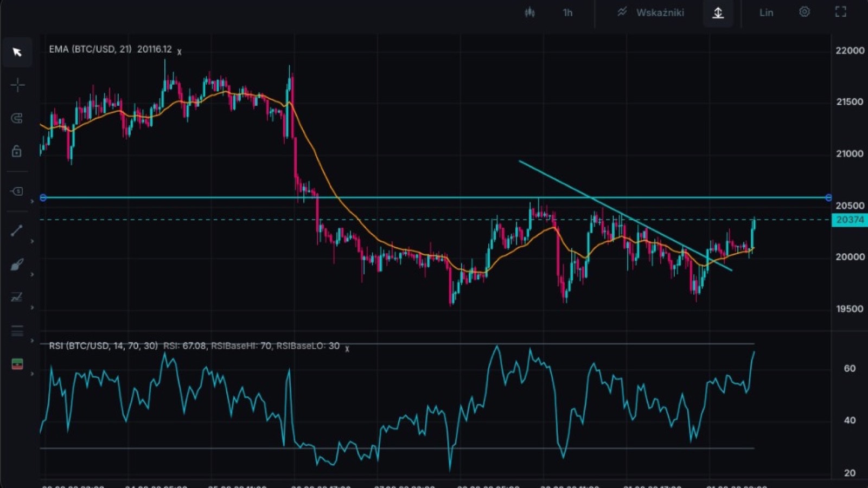Select the horizontal lines tool
This screenshot has width=868, height=488.
point(17,331)
